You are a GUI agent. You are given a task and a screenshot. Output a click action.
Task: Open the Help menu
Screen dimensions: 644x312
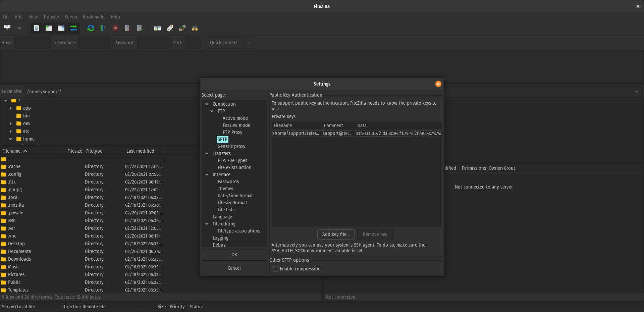[x=115, y=17]
